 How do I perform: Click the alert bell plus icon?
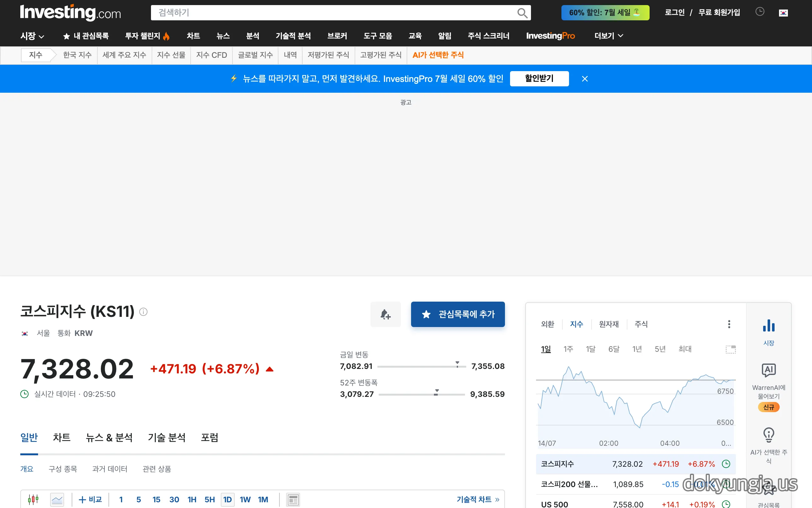click(x=385, y=314)
